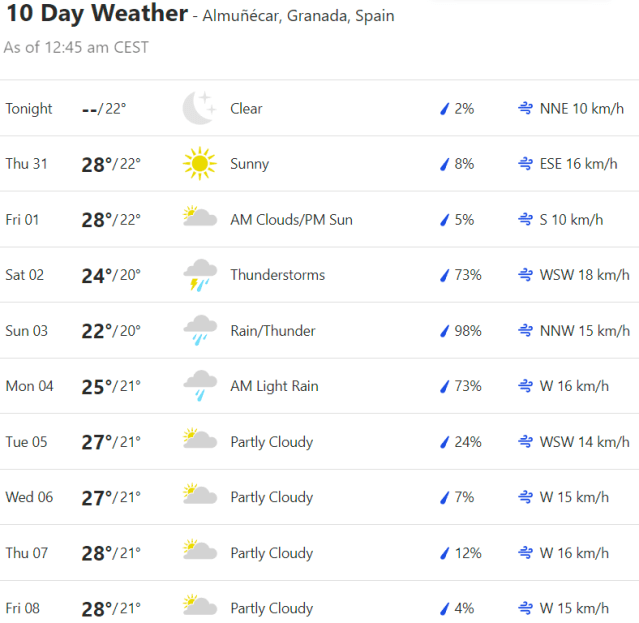Click the 10 Day Weather heading
The height and width of the screenshot is (623, 639).
pos(96,14)
